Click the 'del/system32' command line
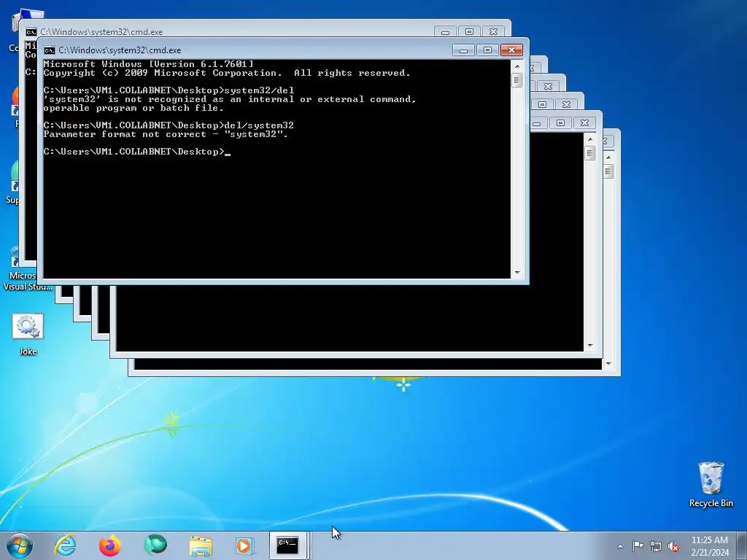 coord(169,125)
